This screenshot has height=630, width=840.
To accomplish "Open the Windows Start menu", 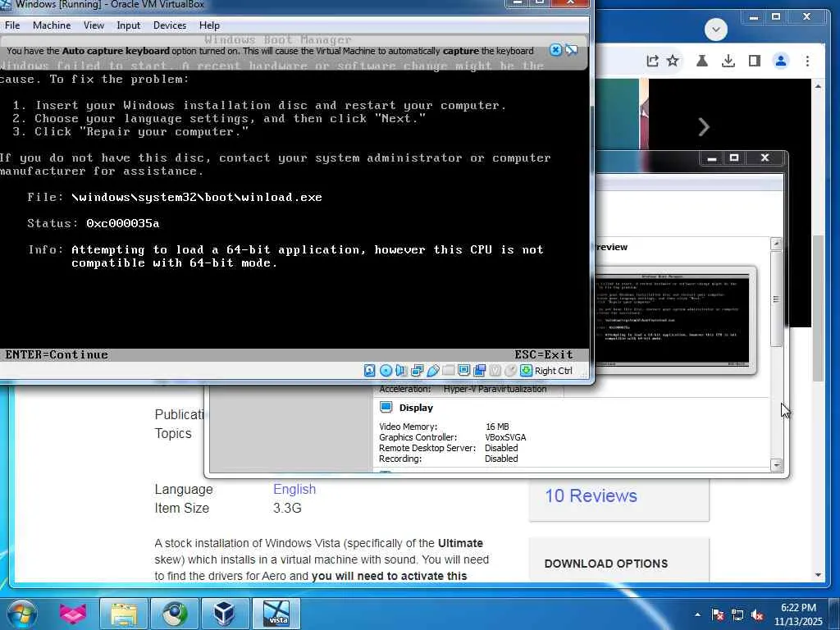I will [x=22, y=614].
